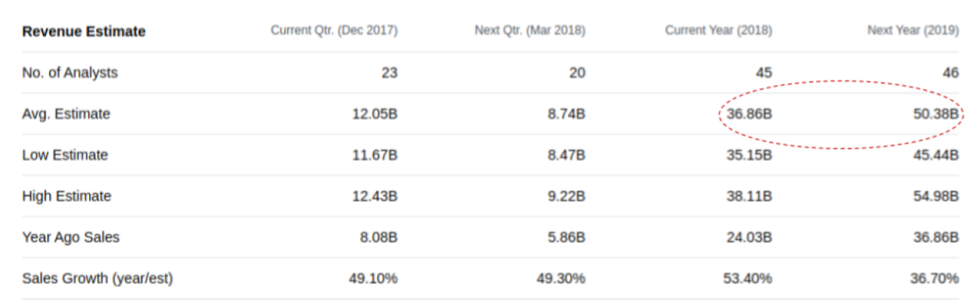Click the Year Ago Sales row label
Image resolution: width=980 pixels, height=300 pixels.
coord(71,237)
